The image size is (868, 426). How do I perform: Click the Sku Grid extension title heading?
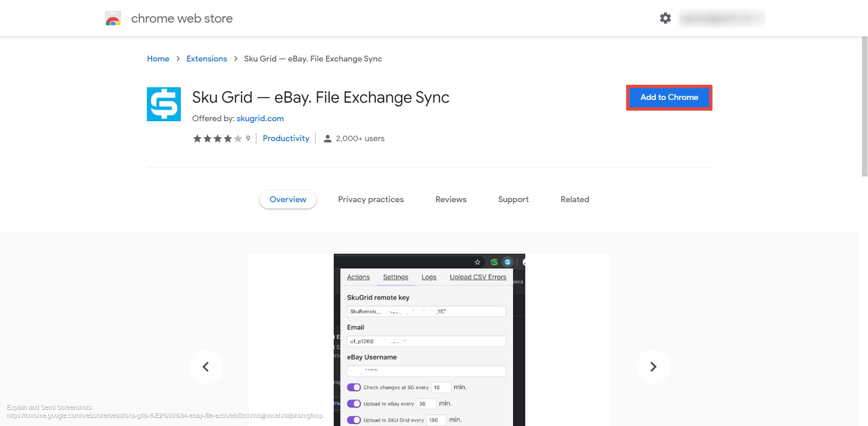tap(321, 98)
